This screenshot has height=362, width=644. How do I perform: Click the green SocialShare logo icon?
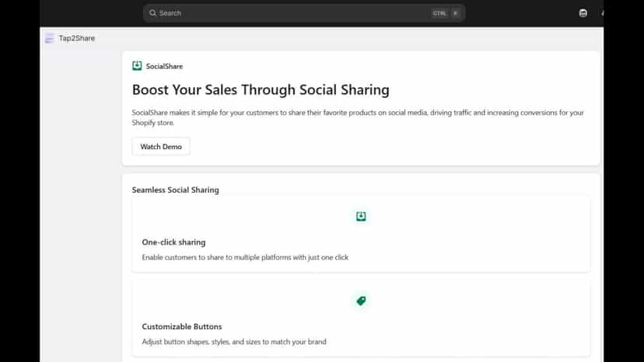(x=137, y=66)
